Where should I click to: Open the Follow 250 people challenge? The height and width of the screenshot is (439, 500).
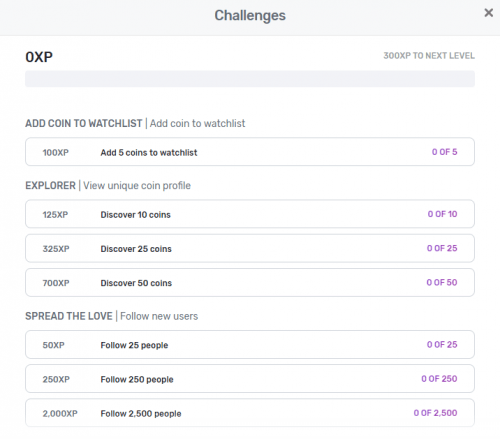click(250, 379)
